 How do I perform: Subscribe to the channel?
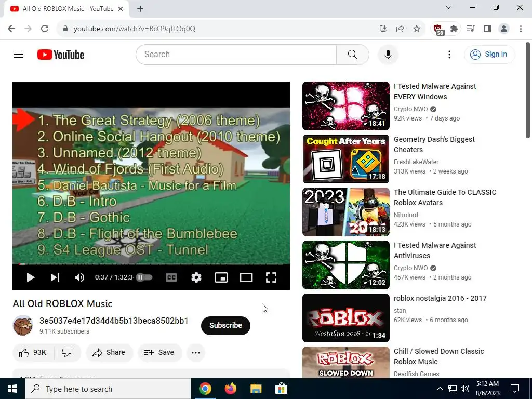coord(225,325)
